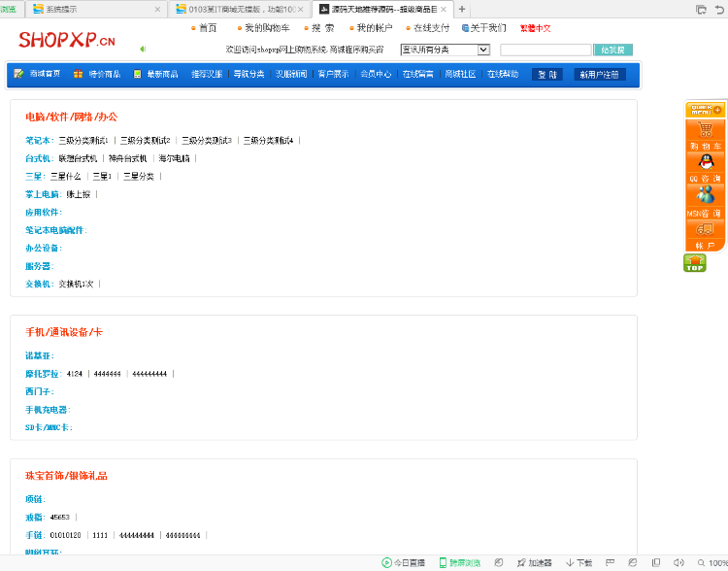The height and width of the screenshot is (571, 728).
Task: Open the account truck icon in sidebar
Action: 705,229
